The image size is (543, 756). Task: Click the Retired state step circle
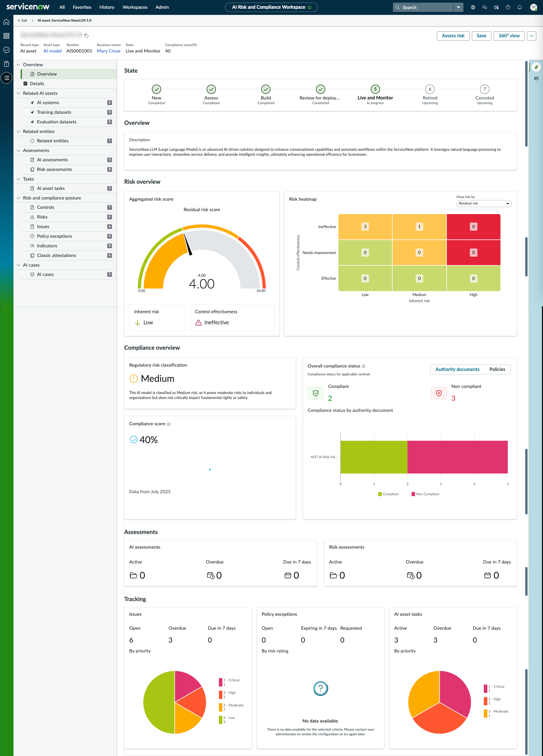[430, 89]
